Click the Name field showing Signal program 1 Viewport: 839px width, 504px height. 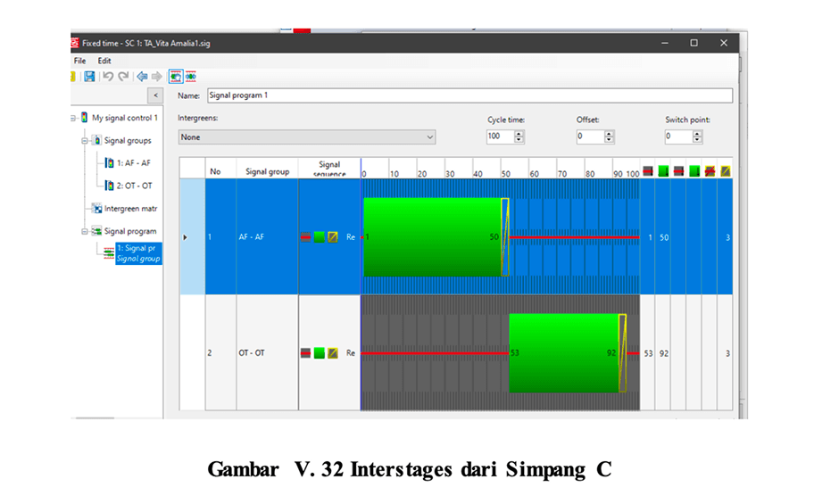(x=469, y=95)
